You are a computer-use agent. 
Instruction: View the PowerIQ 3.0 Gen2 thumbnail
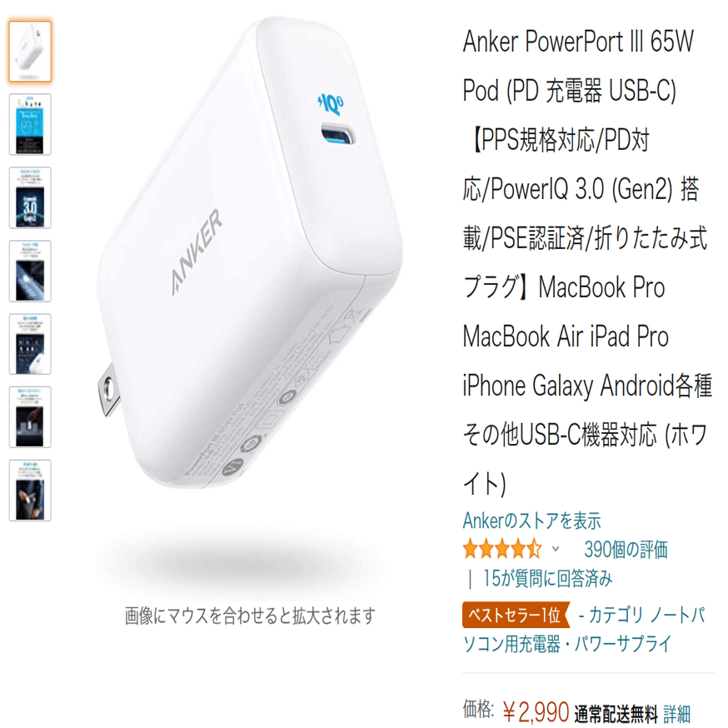tap(30, 197)
